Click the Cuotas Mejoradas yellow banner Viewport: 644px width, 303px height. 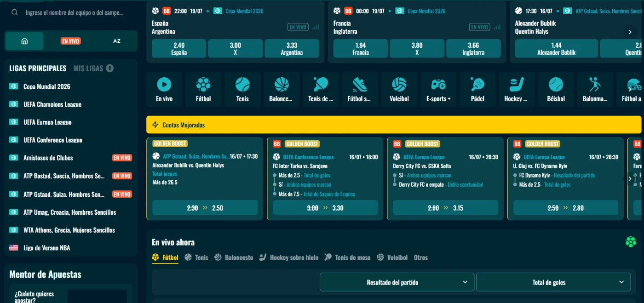(394, 125)
